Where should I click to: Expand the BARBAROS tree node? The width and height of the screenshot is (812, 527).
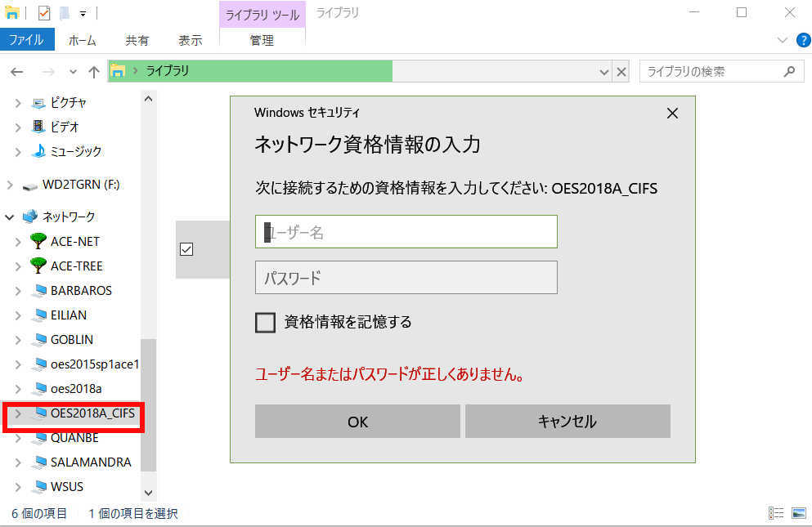click(x=18, y=291)
